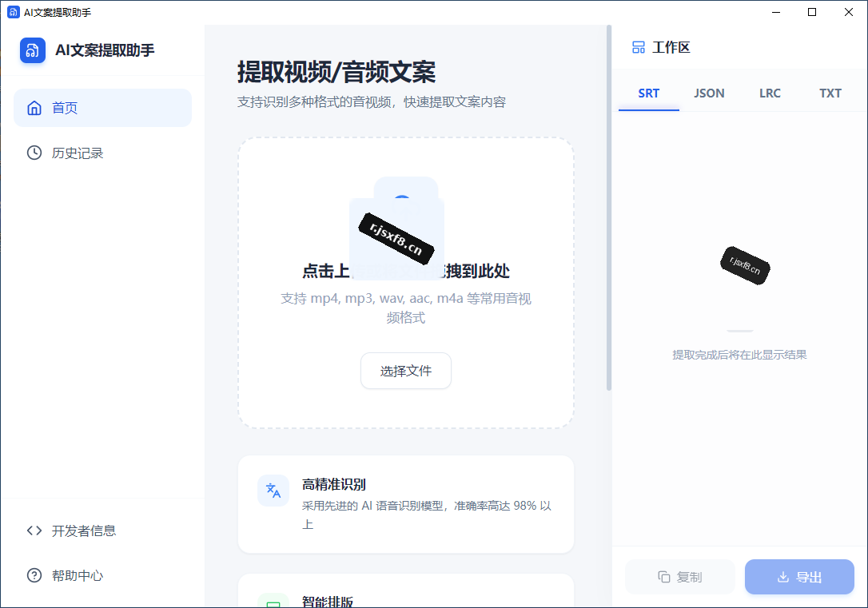868x608 pixels.
Task: Open the clock icon for 历史记录
Action: pyautogui.click(x=34, y=153)
